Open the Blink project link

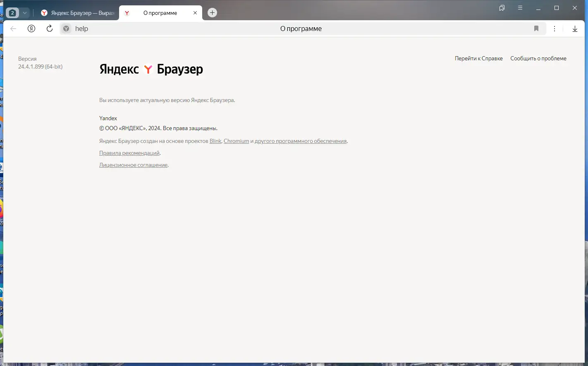(x=215, y=141)
